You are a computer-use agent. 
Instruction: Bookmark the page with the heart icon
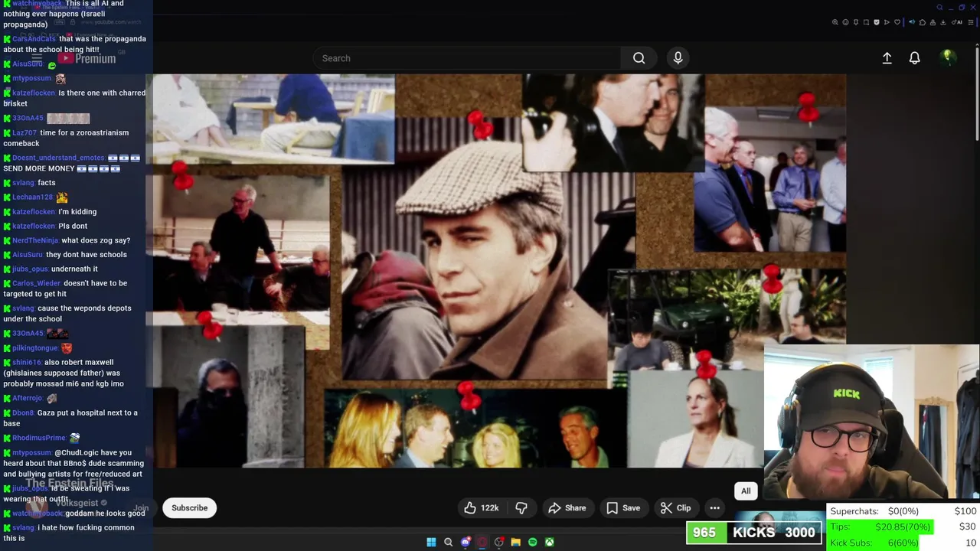point(897,22)
